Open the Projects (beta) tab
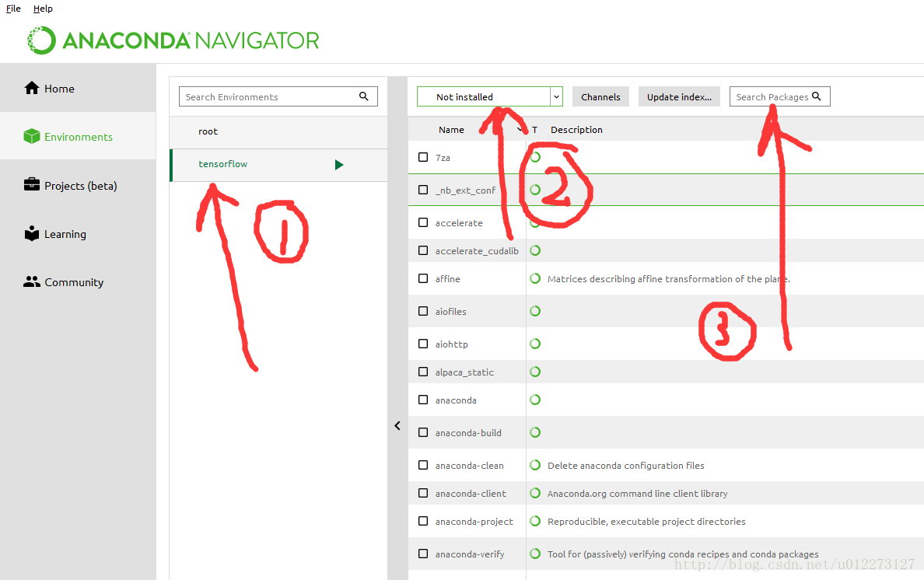 [x=78, y=186]
